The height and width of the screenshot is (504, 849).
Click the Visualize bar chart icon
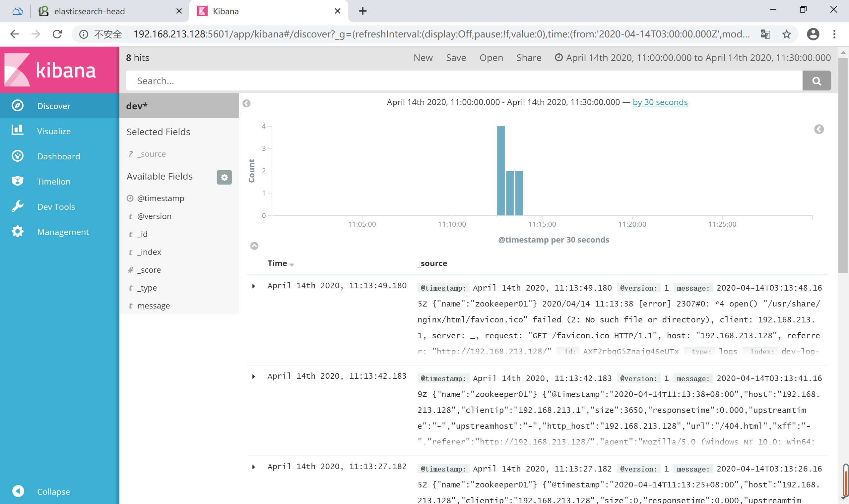point(17,130)
